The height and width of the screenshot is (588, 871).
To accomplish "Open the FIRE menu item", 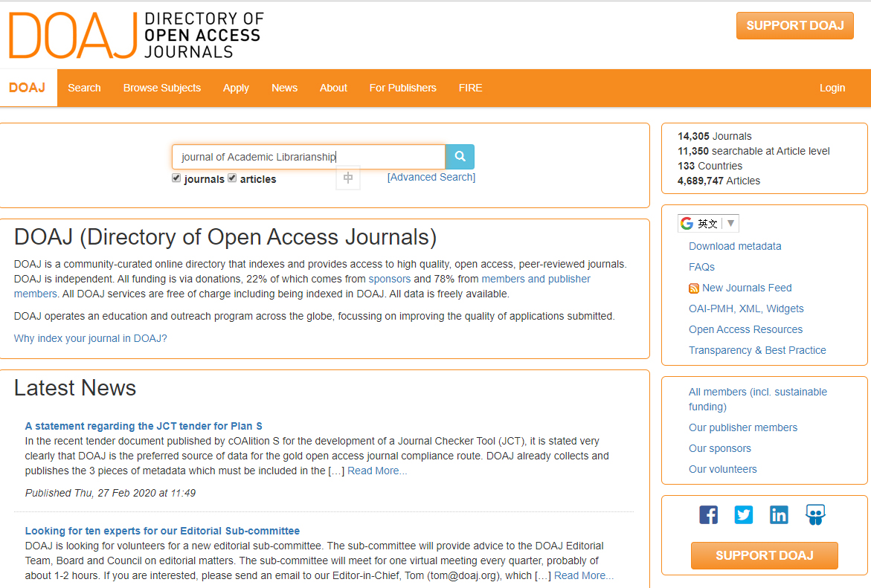I will 471,88.
